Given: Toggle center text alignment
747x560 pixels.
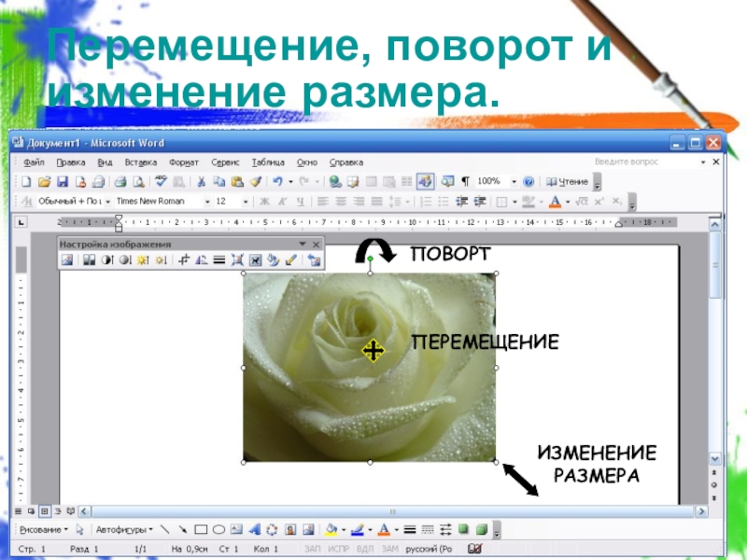Looking at the screenshot, I should click(x=341, y=202).
